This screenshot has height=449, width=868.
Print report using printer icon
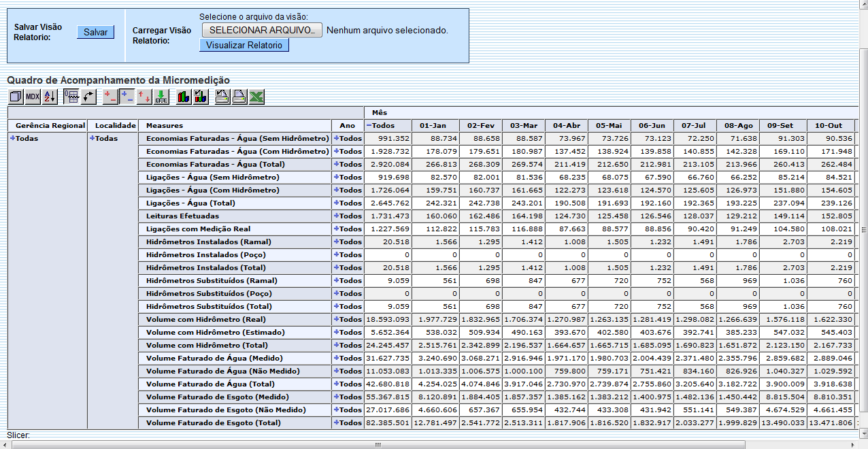pos(239,97)
